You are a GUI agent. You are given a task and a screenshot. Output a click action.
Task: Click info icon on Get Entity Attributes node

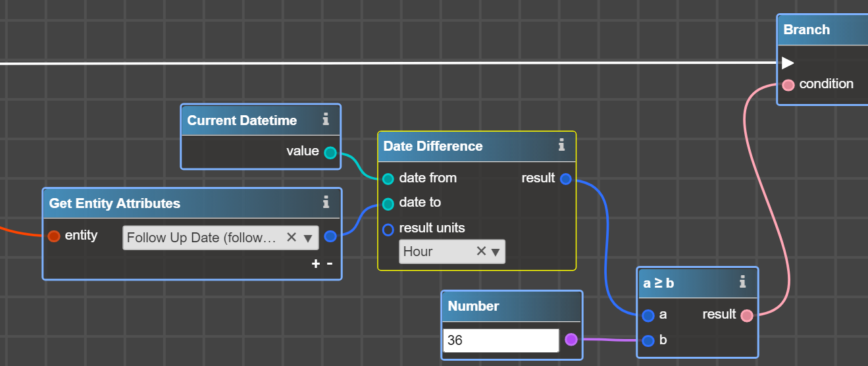click(326, 203)
